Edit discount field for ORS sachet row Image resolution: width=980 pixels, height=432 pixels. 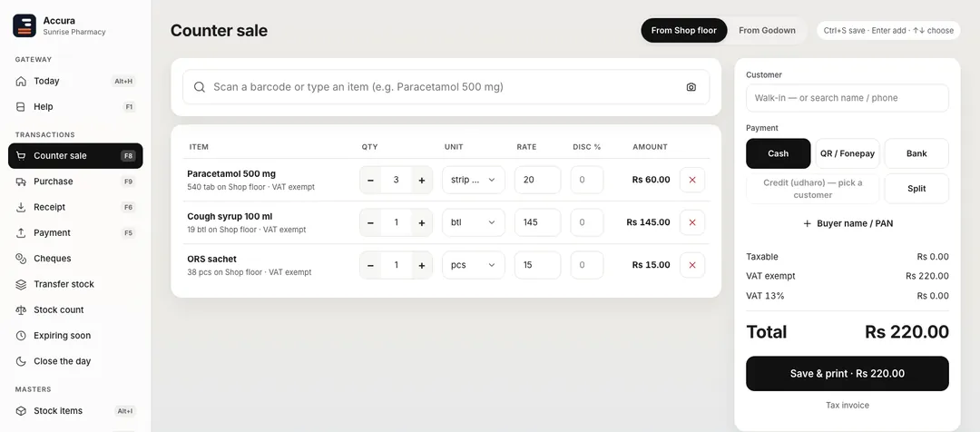587,265
